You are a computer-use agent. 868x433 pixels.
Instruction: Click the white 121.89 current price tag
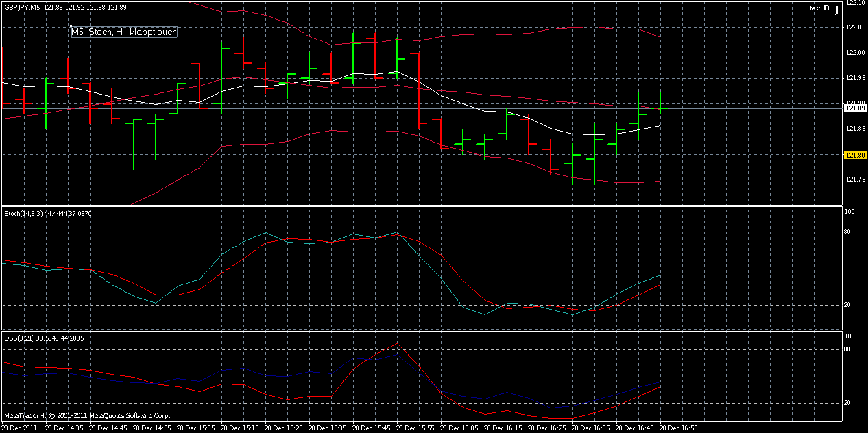854,108
